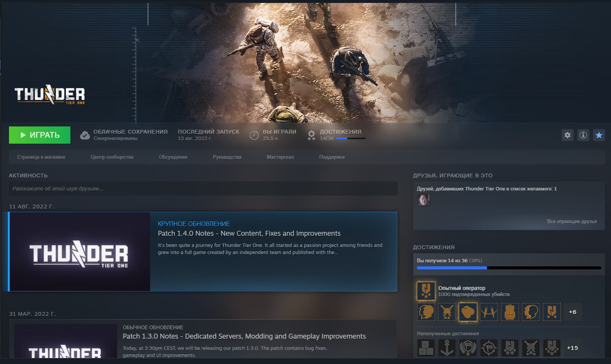Select the unlocked helmet with two stars
This screenshot has height=364, width=611.
(x=447, y=312)
